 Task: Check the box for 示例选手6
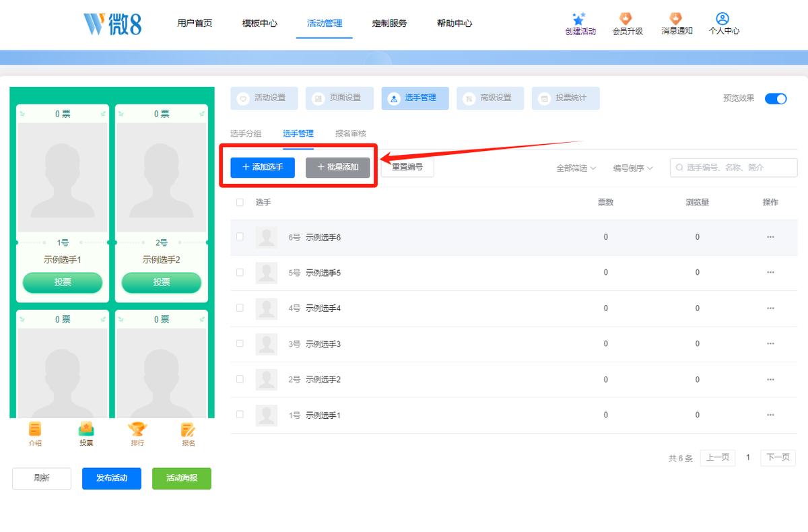[x=240, y=236]
